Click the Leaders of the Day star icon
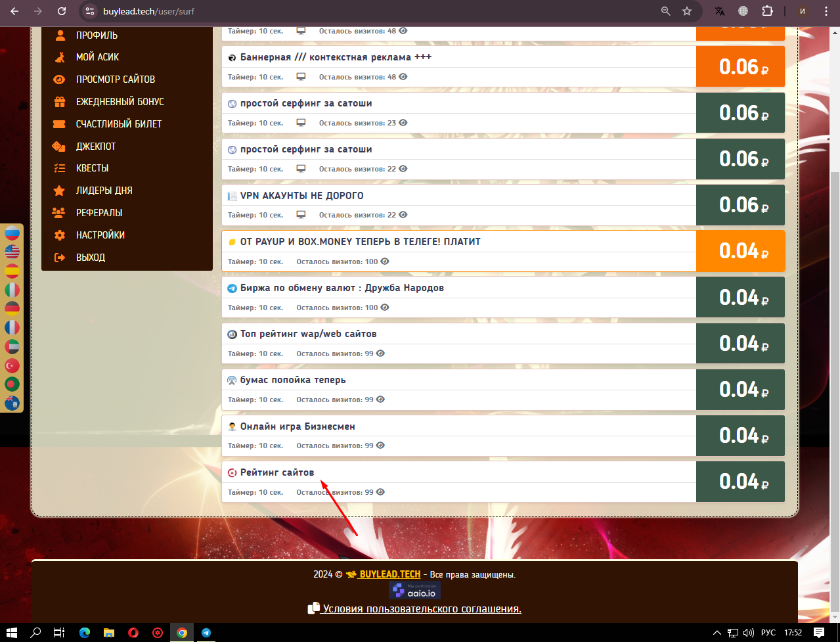The height and width of the screenshot is (642, 840). click(x=59, y=191)
